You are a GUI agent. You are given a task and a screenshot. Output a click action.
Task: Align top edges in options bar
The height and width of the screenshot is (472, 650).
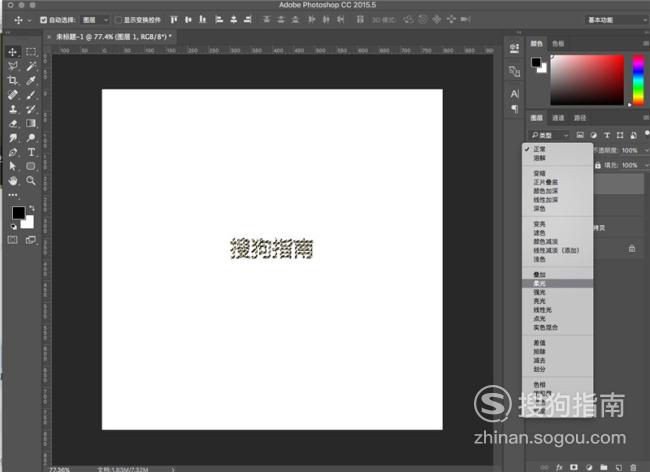(174, 19)
